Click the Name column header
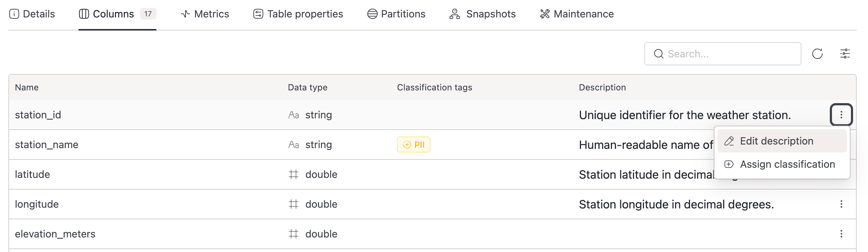 (x=27, y=88)
